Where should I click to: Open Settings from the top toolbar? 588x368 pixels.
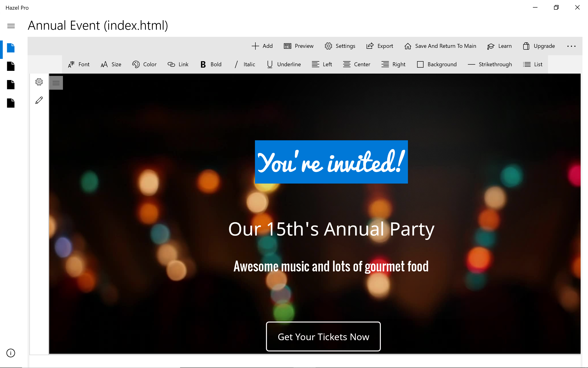pos(340,46)
